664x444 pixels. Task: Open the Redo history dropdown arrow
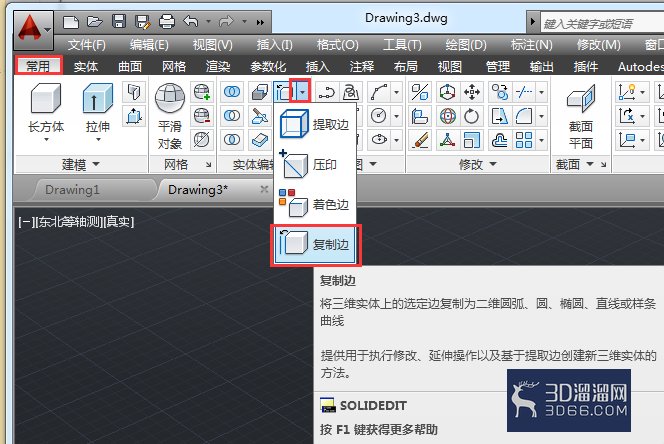click(x=244, y=21)
